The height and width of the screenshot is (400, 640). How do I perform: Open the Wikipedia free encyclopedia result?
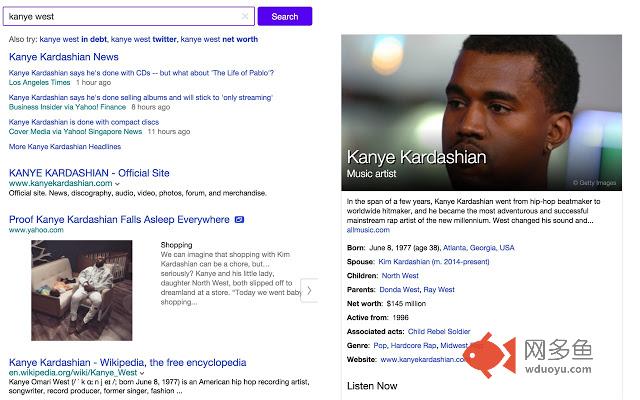[127, 362]
